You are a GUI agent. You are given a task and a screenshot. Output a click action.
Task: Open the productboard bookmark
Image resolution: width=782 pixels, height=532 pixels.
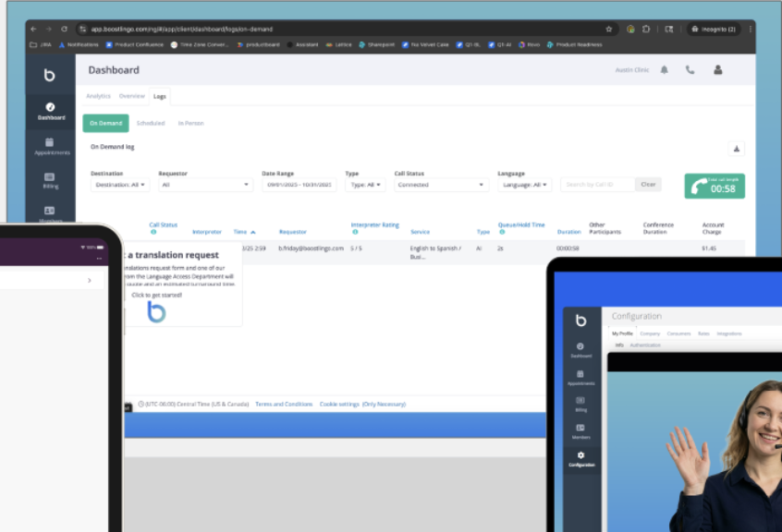258,45
